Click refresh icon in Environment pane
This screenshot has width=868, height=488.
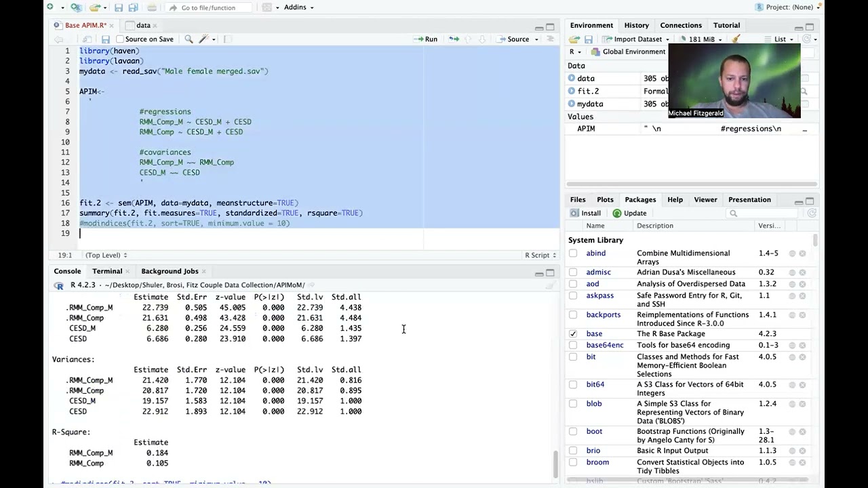click(x=806, y=39)
